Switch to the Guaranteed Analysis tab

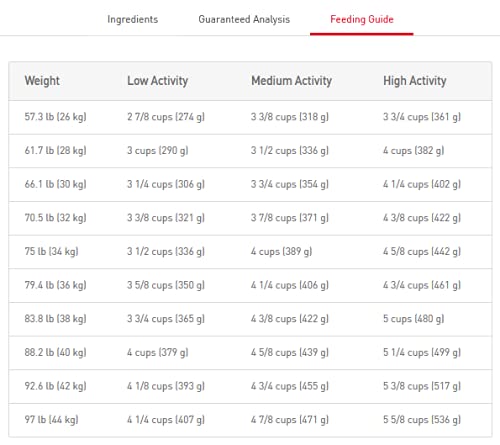244,19
